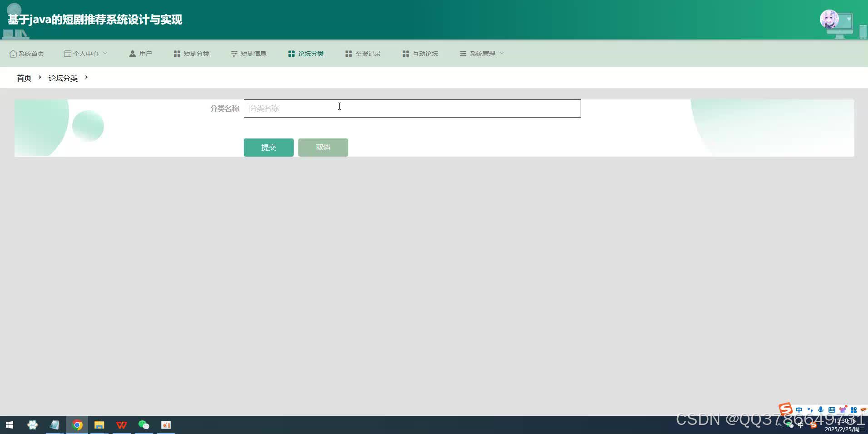
Task: Open the Sogou soft keyboard
Action: pyautogui.click(x=832, y=410)
